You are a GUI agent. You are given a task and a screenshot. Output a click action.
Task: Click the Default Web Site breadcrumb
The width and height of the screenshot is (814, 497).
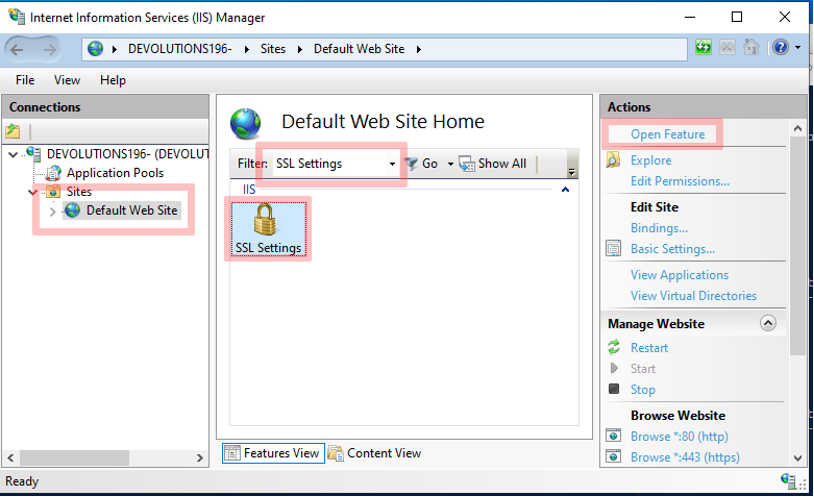(x=359, y=49)
